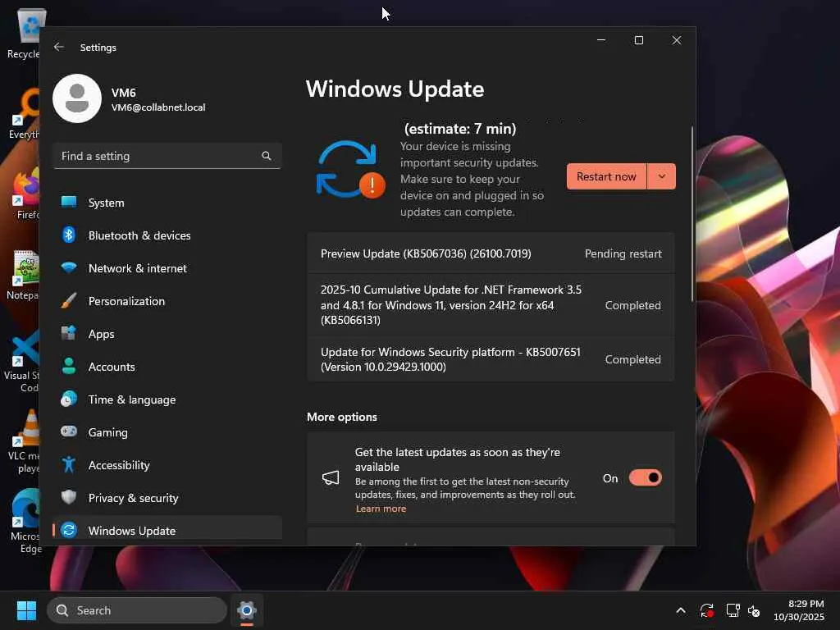Click the settings page vertical scrollbar
This screenshot has width=840, height=630.
(x=692, y=214)
